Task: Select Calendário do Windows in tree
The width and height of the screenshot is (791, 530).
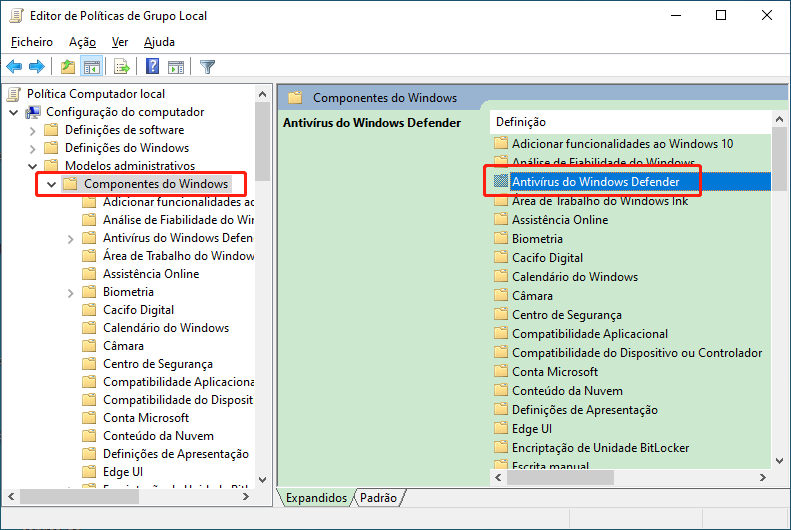Action: pyautogui.click(x=166, y=328)
